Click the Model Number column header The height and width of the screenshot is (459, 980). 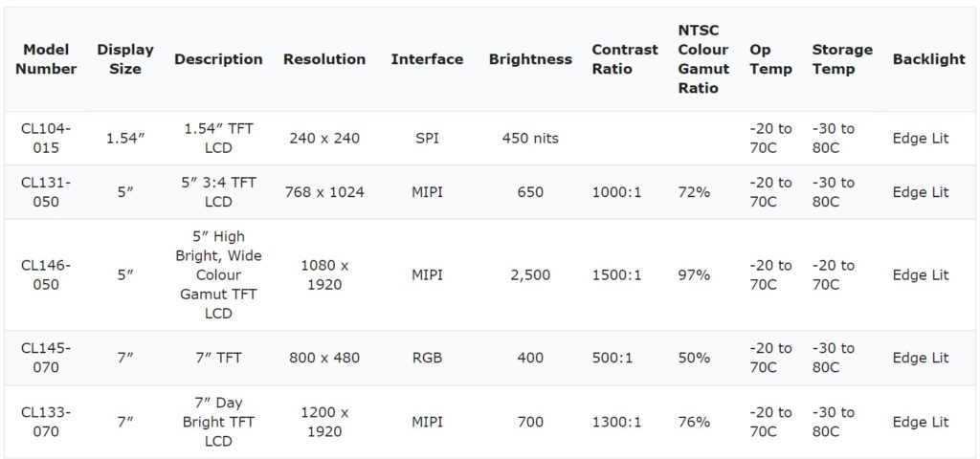coord(46,59)
